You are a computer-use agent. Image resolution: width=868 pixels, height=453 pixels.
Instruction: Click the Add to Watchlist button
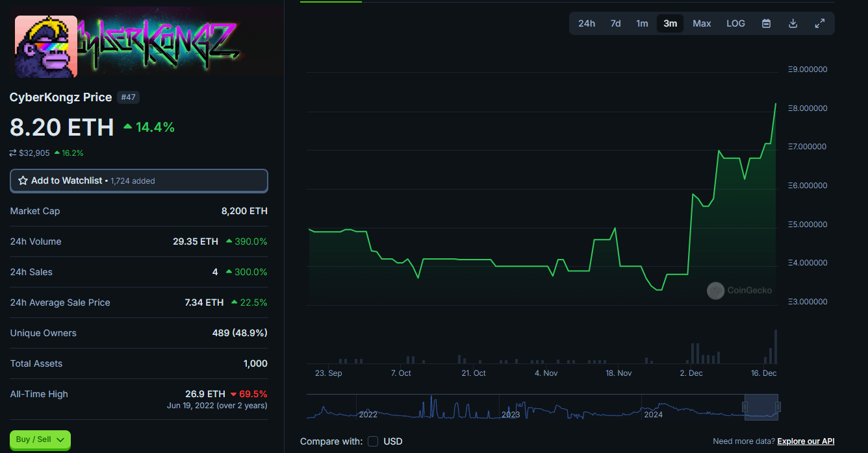pos(139,181)
